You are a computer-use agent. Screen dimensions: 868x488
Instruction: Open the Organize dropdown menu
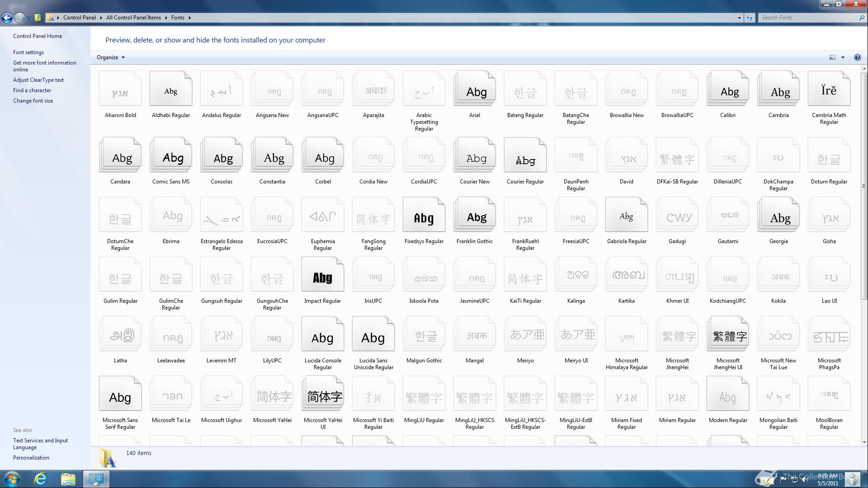point(110,57)
